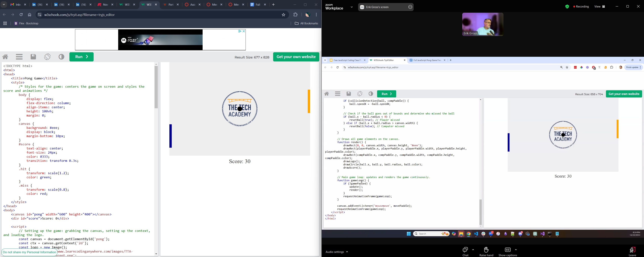Click the Recording indicator in Zoom
The height and width of the screenshot is (257, 644).
point(581,7)
